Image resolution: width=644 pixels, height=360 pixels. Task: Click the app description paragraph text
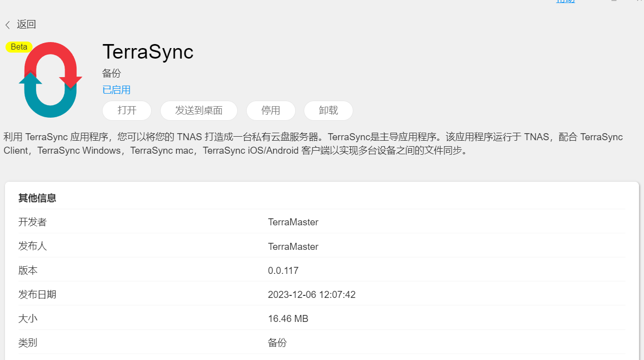pyautogui.click(x=313, y=144)
